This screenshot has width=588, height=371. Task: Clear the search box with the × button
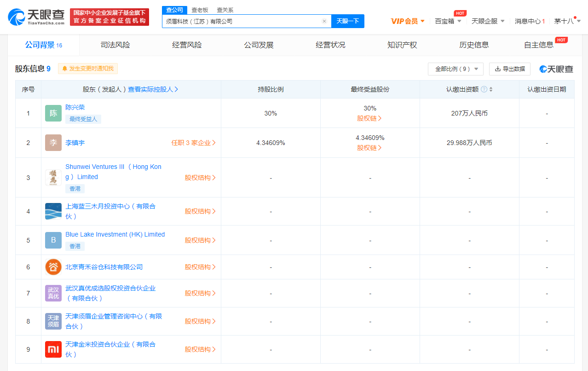tap(324, 21)
